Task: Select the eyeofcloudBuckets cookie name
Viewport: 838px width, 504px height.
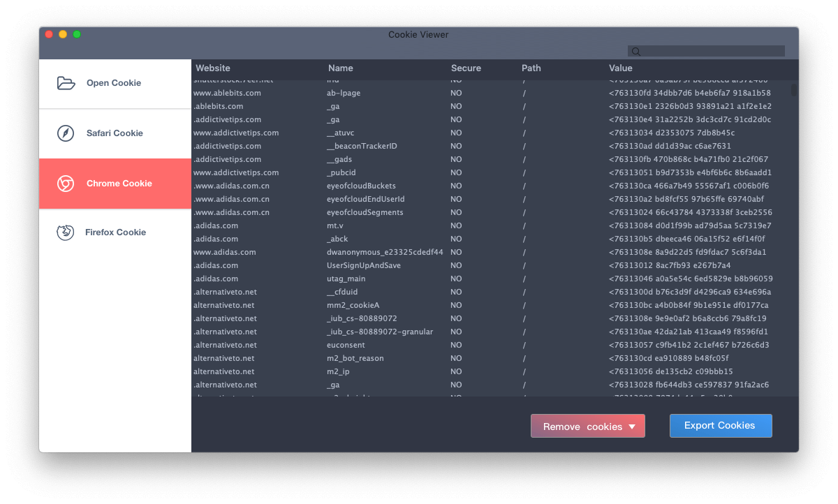Action: [361, 186]
